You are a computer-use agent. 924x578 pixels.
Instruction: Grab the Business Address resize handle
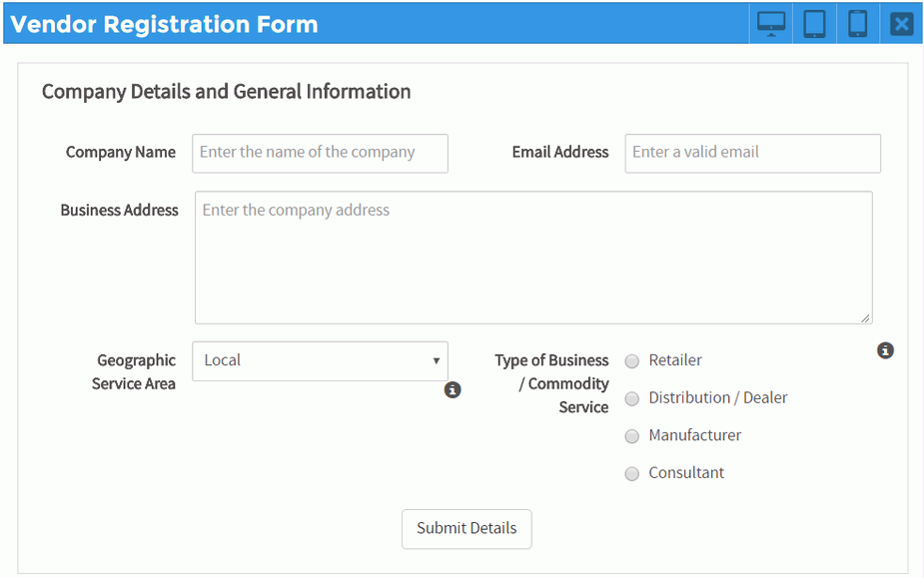[865, 317]
